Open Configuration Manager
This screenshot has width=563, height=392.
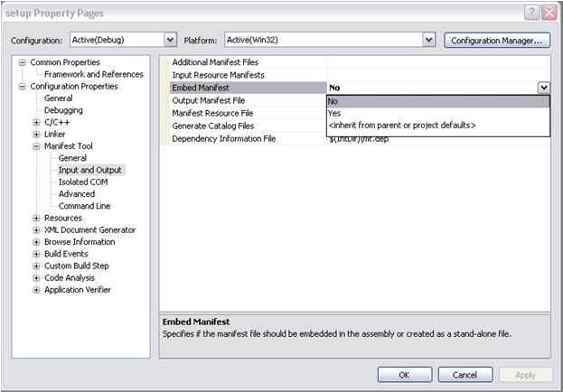(497, 40)
